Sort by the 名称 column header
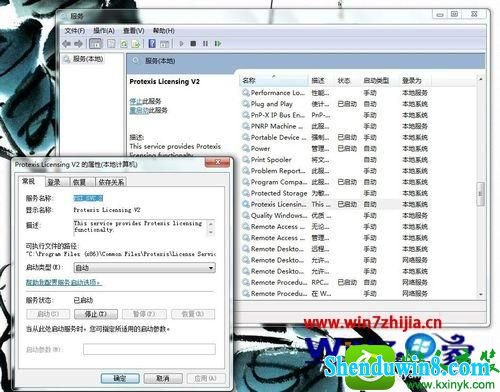This screenshot has height=392, width=500. coord(274,80)
